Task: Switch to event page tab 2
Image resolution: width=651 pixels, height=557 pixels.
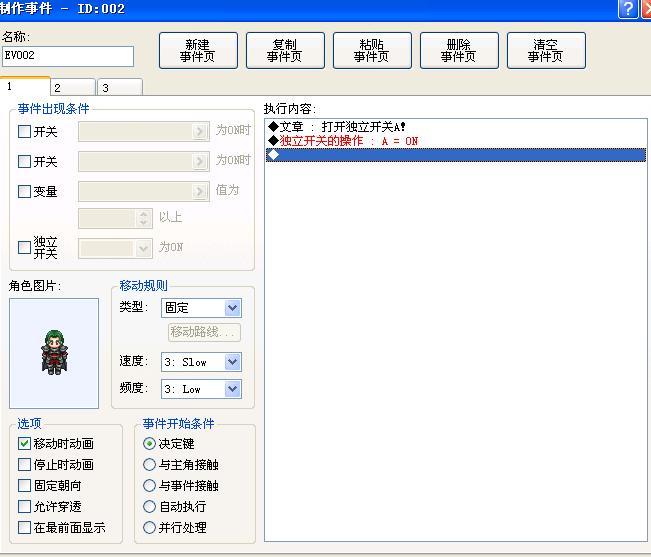Action: 73,88
